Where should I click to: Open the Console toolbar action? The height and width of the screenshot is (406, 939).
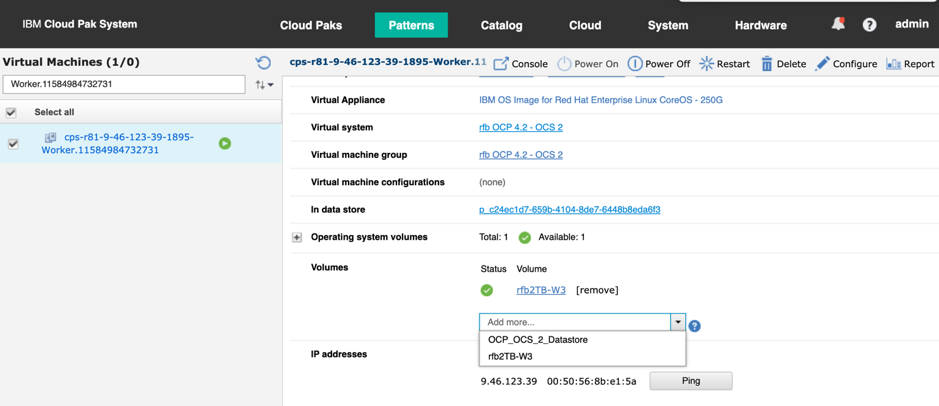520,63
